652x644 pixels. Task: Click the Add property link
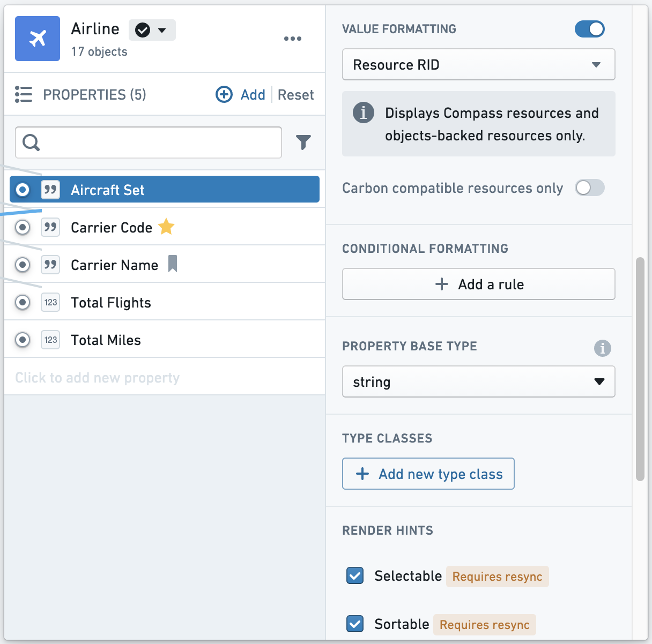pos(253,95)
